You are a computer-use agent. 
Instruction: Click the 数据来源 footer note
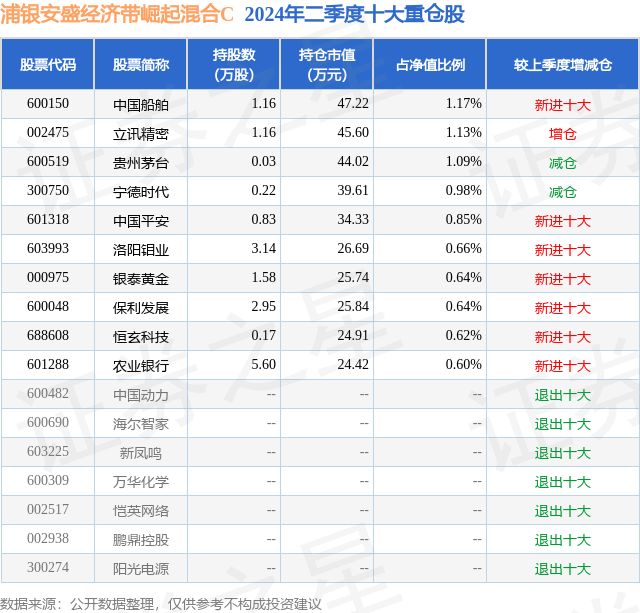[x=161, y=604]
